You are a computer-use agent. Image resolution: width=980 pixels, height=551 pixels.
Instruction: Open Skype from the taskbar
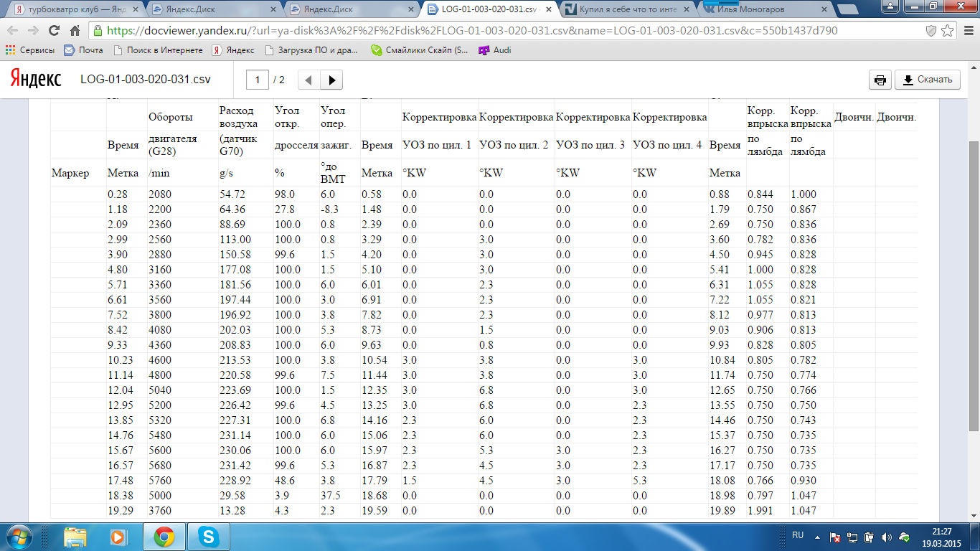209,537
